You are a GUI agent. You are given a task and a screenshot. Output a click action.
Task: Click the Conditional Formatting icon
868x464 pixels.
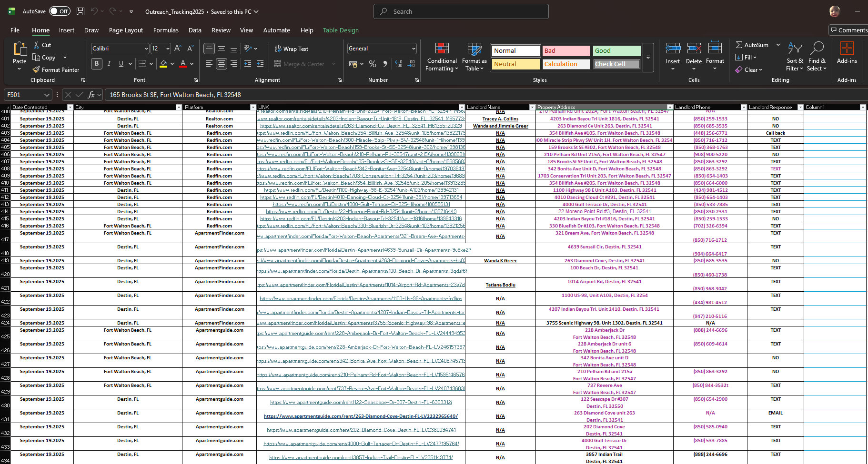[442, 49]
